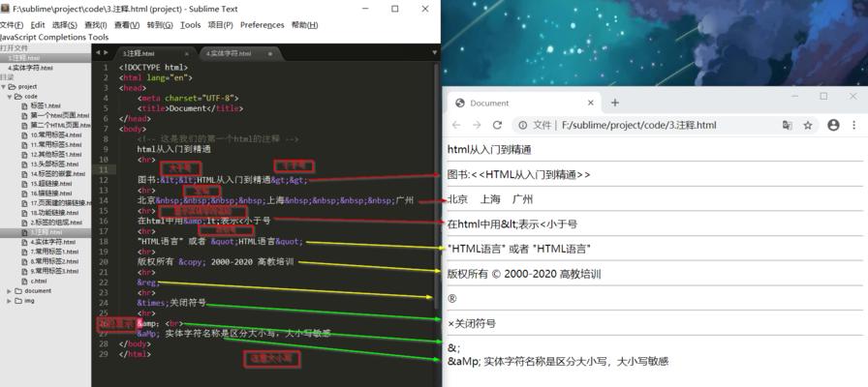Close the 4.实体字符.html editor tab
Image resolution: width=868 pixels, height=387 pixels.
[x=270, y=53]
